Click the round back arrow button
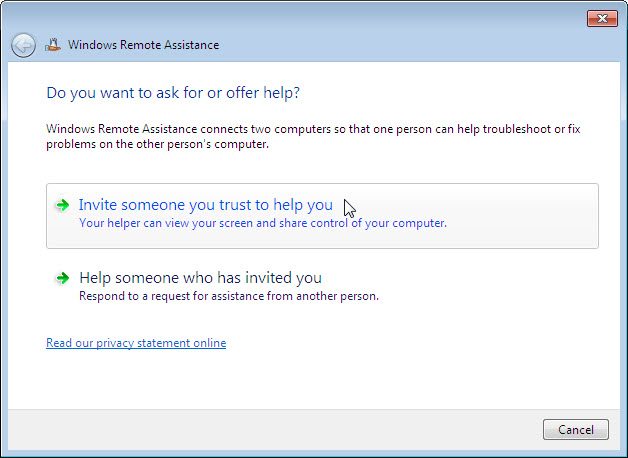628x458 pixels. (23, 45)
